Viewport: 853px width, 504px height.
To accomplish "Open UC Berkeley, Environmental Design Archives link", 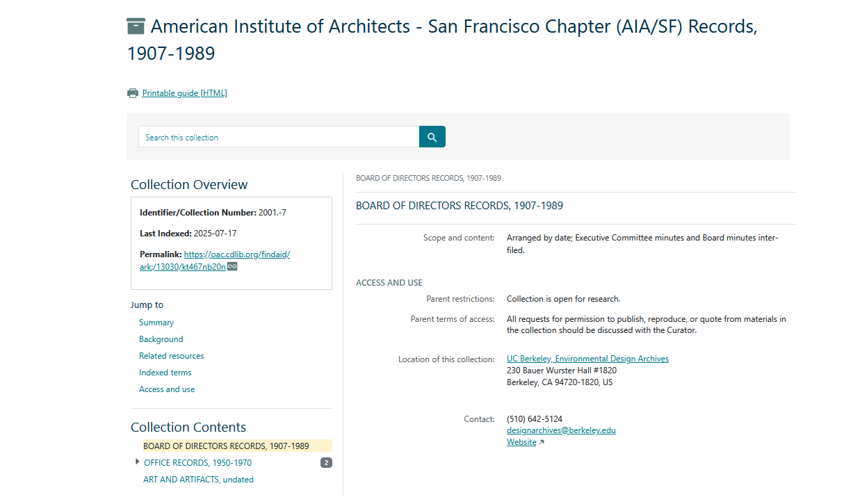I will point(587,359).
